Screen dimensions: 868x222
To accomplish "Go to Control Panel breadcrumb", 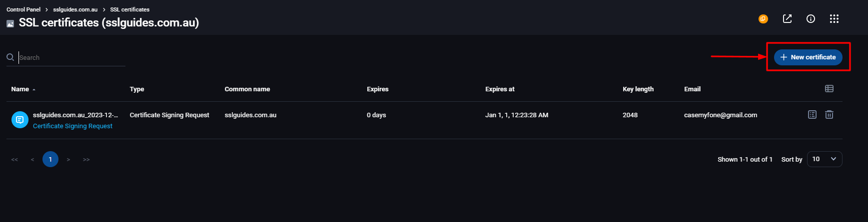I will (x=23, y=9).
